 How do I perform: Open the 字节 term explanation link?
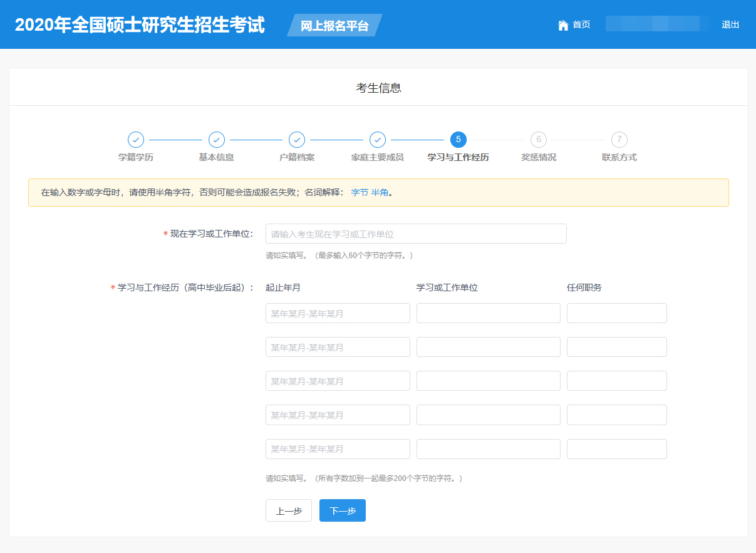coord(360,193)
